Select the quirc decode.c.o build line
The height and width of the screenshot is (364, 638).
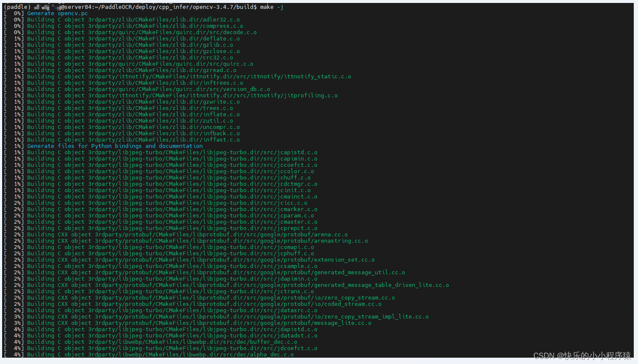pyautogui.click(x=130, y=32)
